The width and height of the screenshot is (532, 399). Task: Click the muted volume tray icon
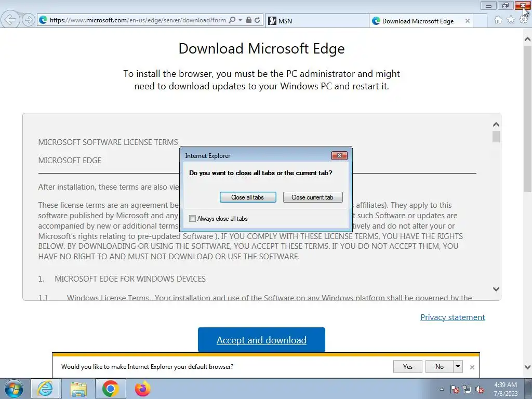[x=480, y=389]
